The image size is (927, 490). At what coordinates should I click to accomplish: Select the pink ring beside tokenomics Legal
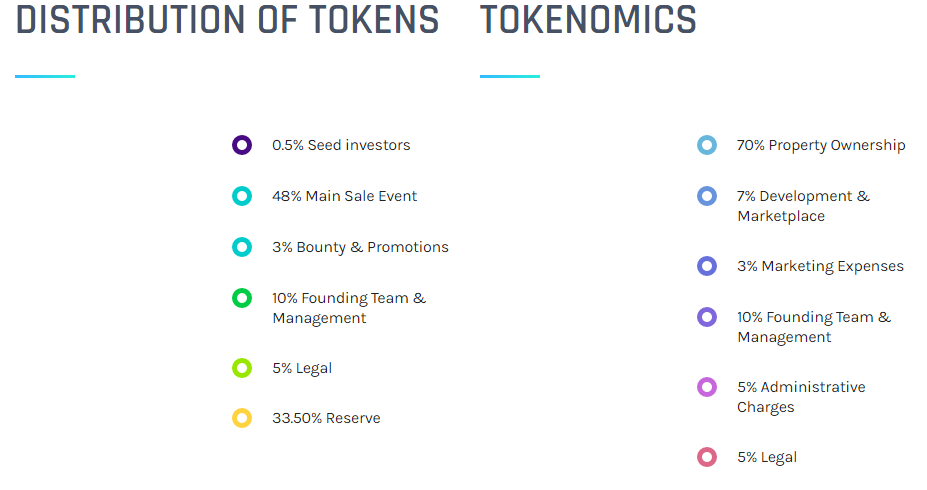click(707, 457)
